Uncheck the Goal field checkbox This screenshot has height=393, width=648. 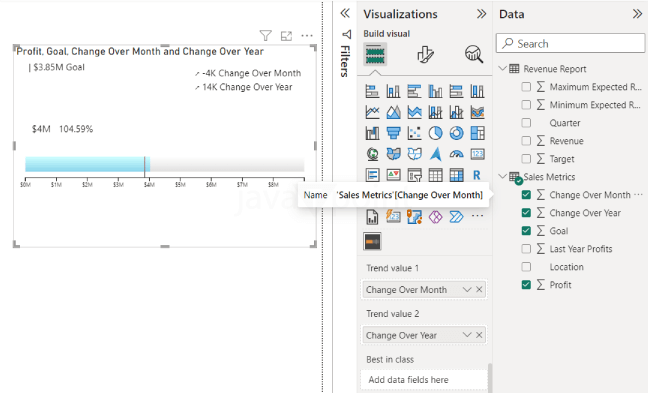[526, 231]
